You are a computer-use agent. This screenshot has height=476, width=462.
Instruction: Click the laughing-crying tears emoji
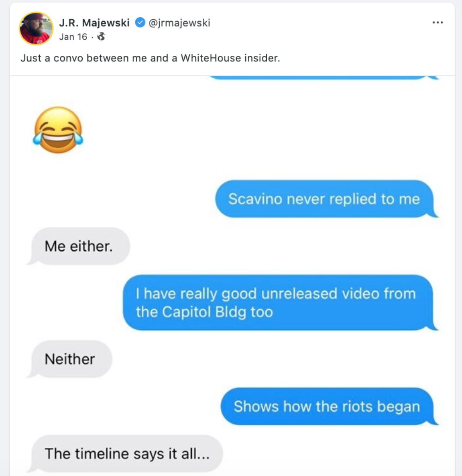click(x=58, y=130)
